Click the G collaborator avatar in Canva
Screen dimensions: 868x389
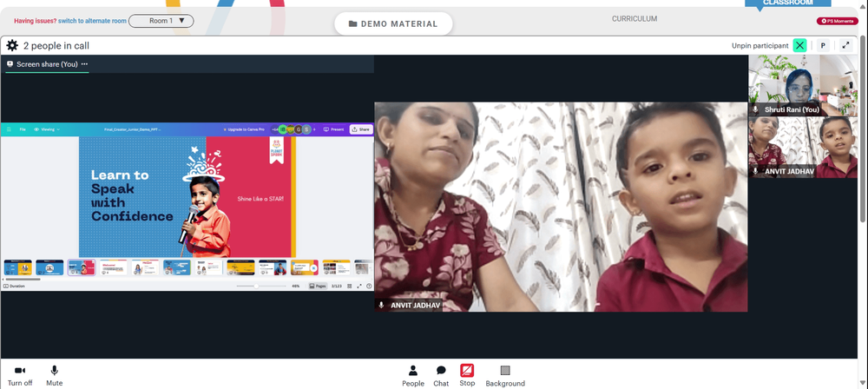coord(299,129)
